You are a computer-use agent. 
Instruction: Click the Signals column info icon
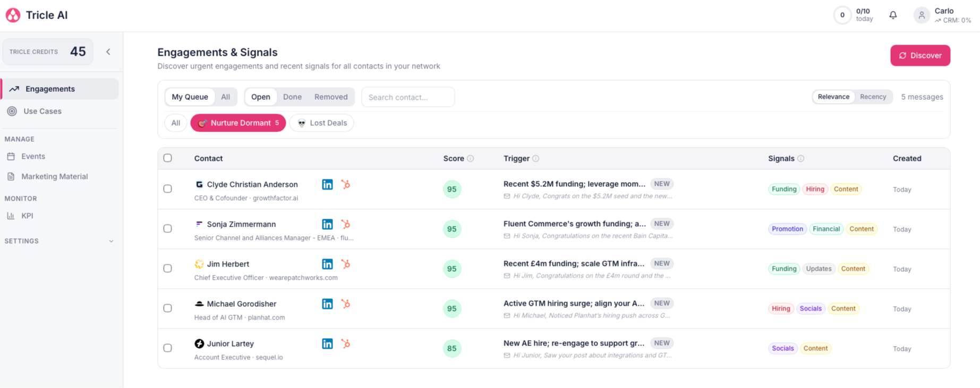[801, 159]
